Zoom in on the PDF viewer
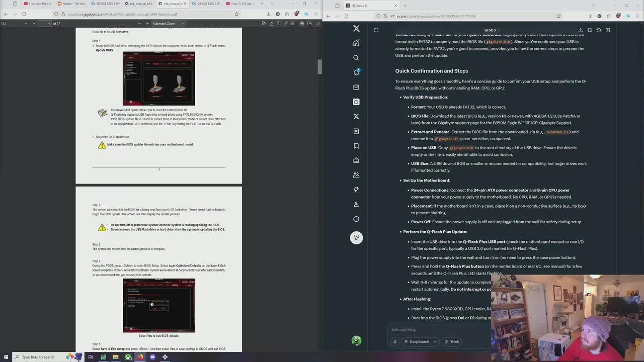The width and height of the screenshot is (644, 362). 147,23
